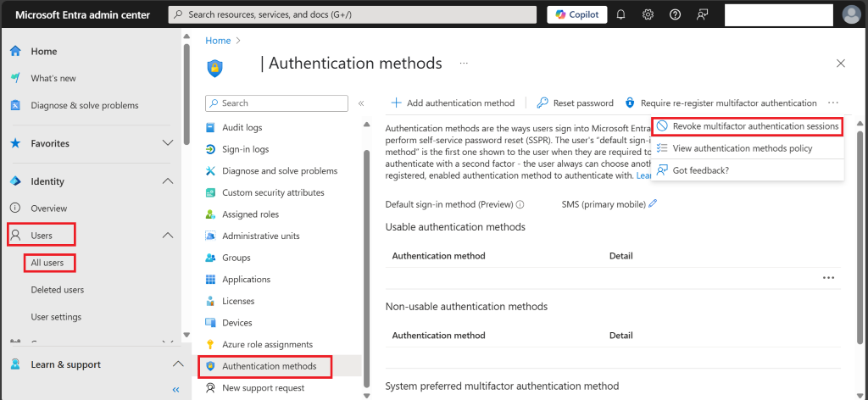Expand the Favorites section
The width and height of the screenshot is (868, 400).
[x=168, y=143]
